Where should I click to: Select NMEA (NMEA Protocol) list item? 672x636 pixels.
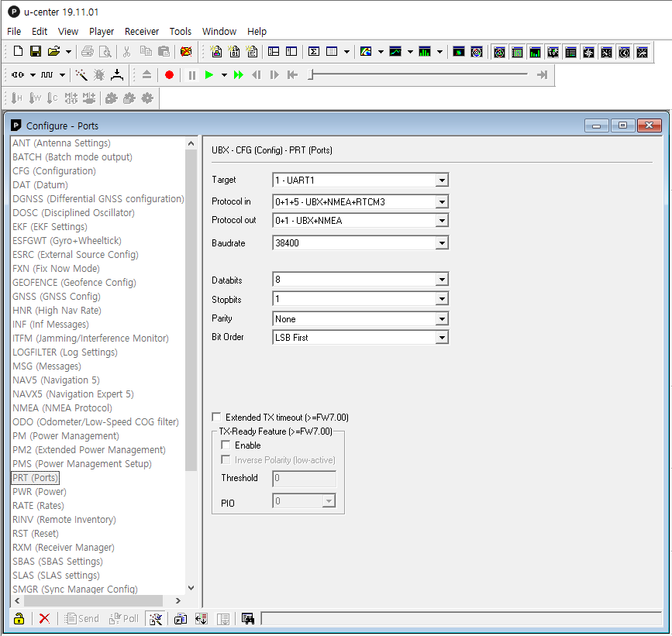[x=62, y=407]
